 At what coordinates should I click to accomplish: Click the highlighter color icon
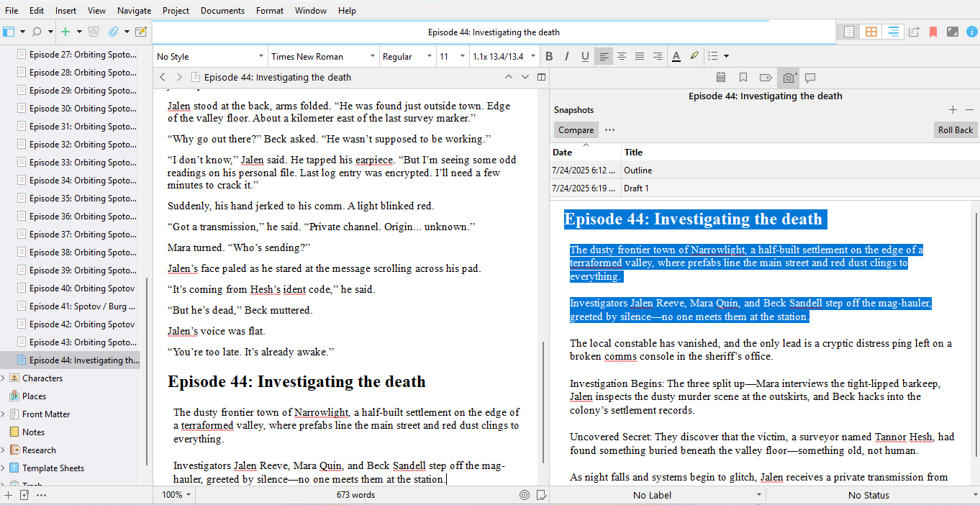pos(694,56)
